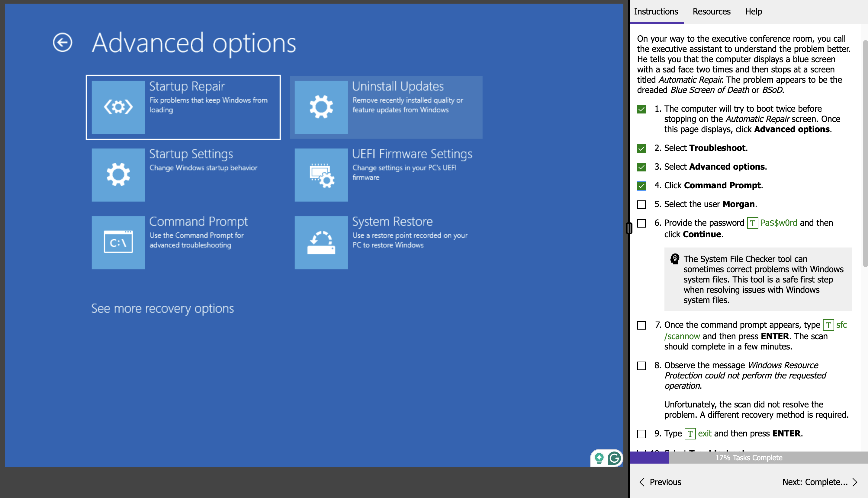Click the Uninstall Updates heading text
The height and width of the screenshot is (498, 868).
click(x=398, y=86)
